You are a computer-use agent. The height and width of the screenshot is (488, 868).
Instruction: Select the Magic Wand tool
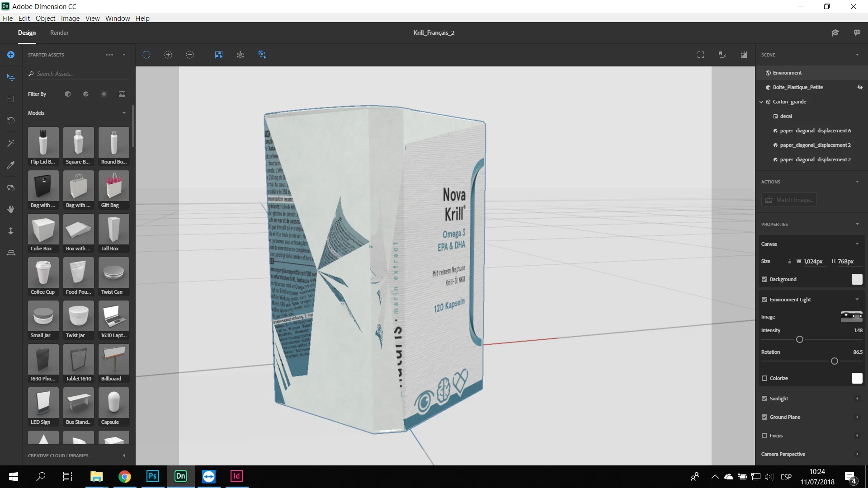(11, 143)
